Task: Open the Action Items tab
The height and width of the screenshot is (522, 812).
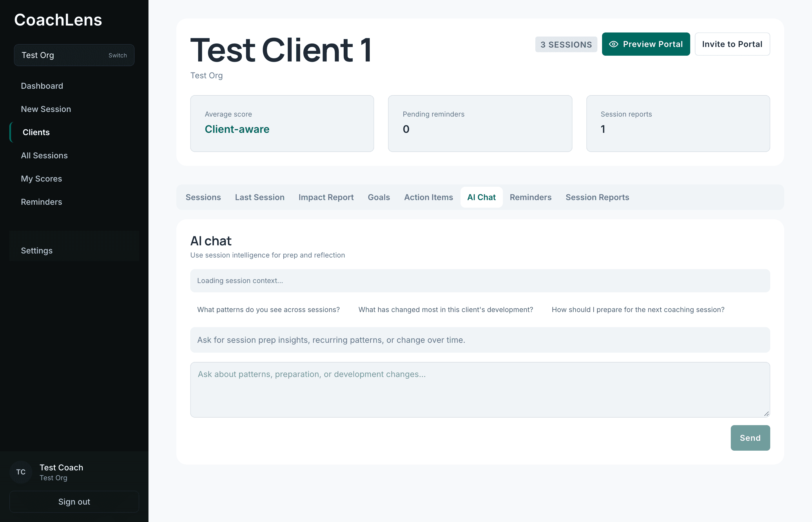Action: coord(428,197)
